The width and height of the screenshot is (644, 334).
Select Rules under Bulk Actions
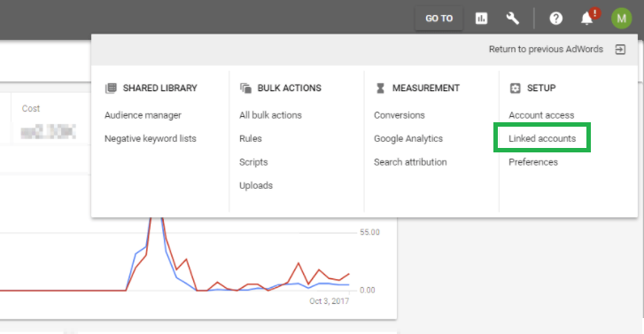(251, 138)
